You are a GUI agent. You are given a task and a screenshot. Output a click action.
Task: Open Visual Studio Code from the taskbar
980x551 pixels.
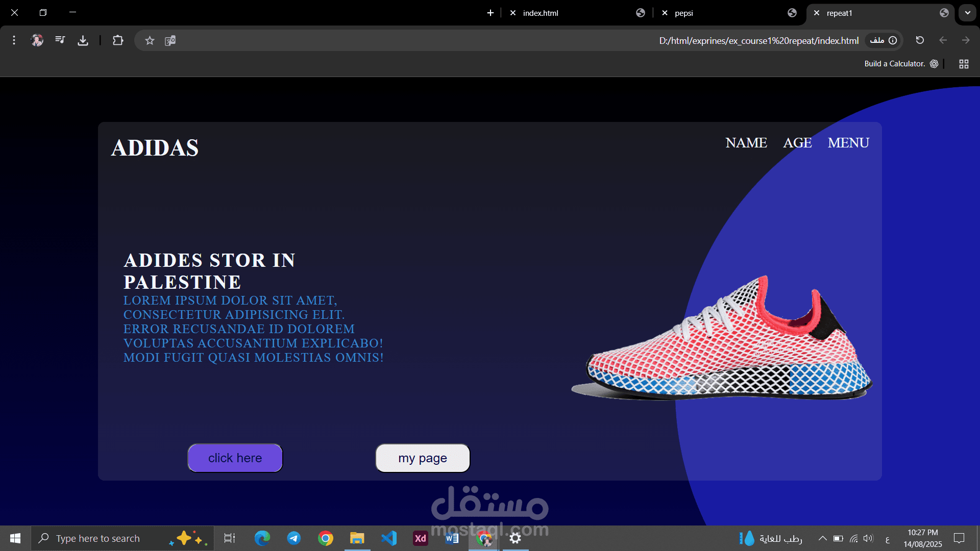(x=389, y=538)
